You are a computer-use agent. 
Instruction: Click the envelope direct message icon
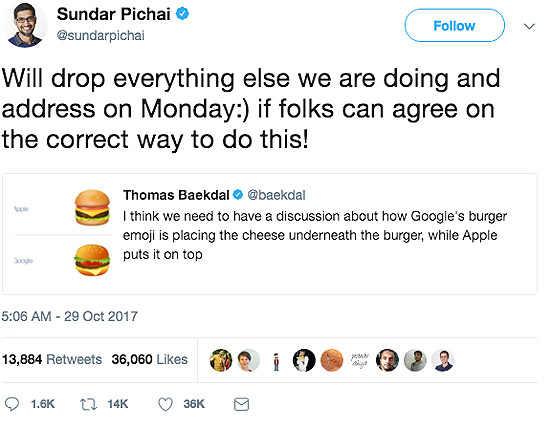coord(241,404)
